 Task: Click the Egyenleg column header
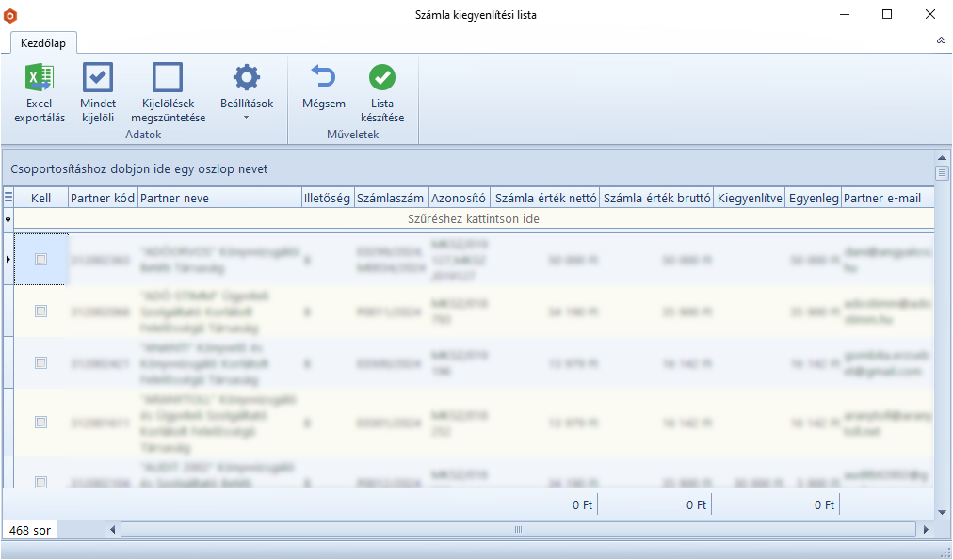tap(813, 198)
